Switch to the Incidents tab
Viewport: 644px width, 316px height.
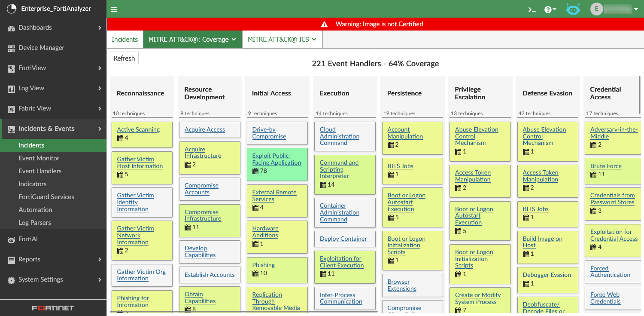pos(125,40)
